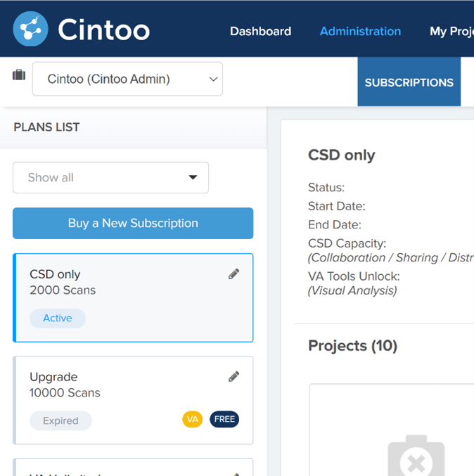
Task: Click the Projects (10) heading
Action: click(352, 346)
